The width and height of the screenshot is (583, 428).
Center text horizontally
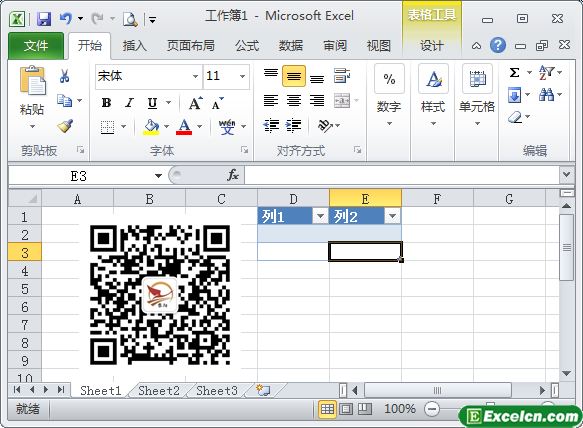pyautogui.click(x=294, y=100)
